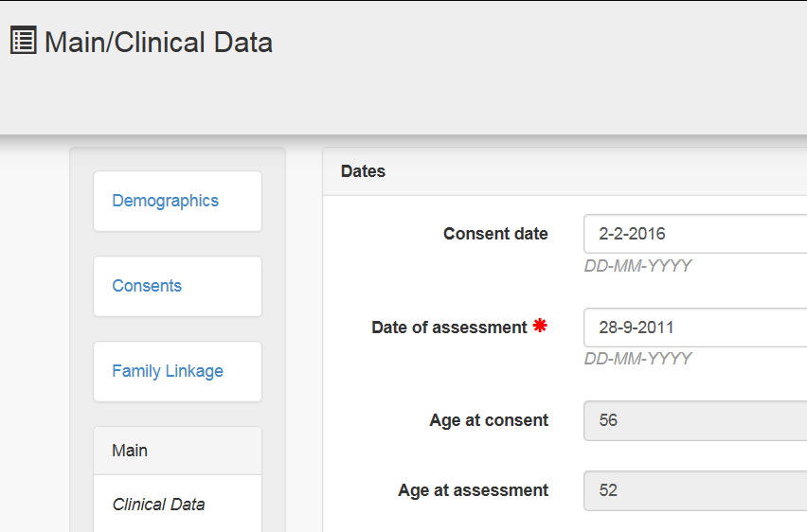Image resolution: width=807 pixels, height=532 pixels.
Task: Click the Date of assessment label
Action: (x=449, y=328)
